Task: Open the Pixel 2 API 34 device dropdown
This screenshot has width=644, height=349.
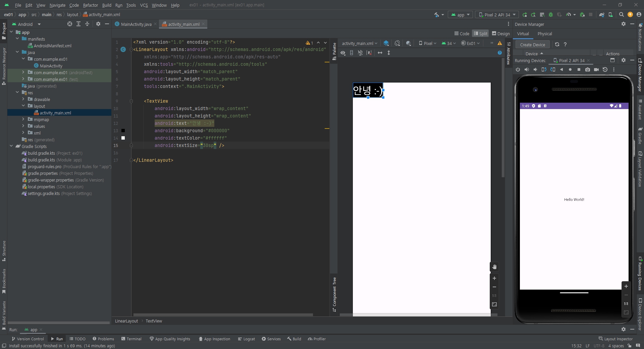Action: (x=497, y=15)
